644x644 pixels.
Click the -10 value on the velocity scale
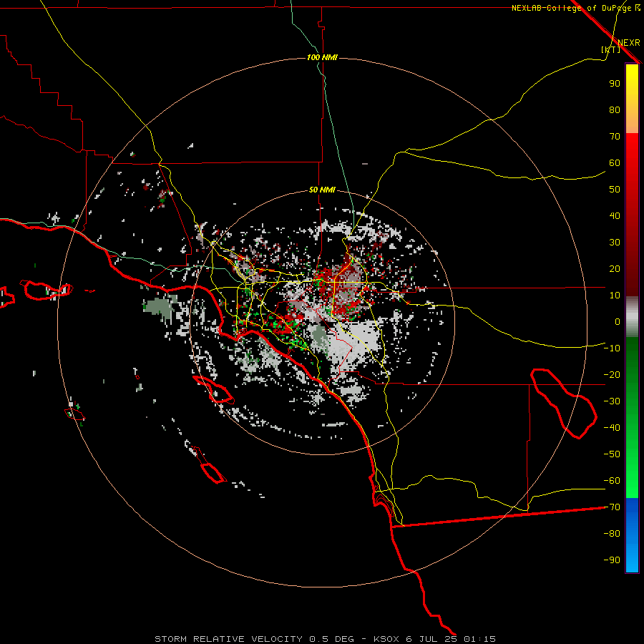(x=612, y=348)
